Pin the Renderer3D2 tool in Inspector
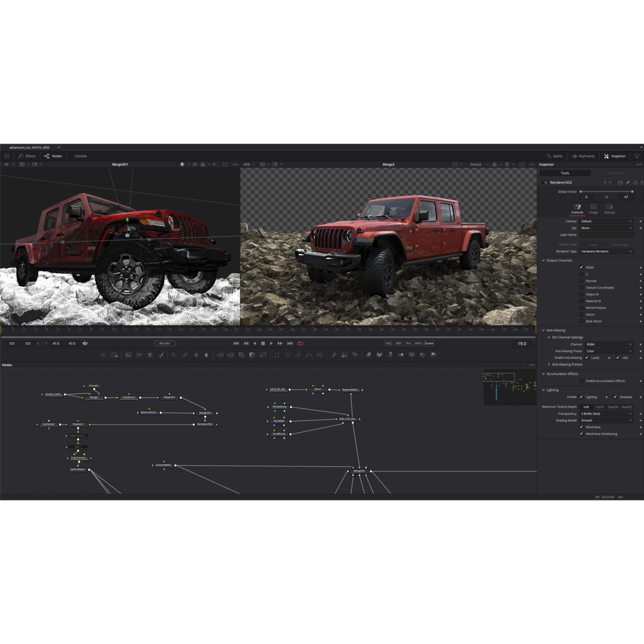 [x=627, y=182]
